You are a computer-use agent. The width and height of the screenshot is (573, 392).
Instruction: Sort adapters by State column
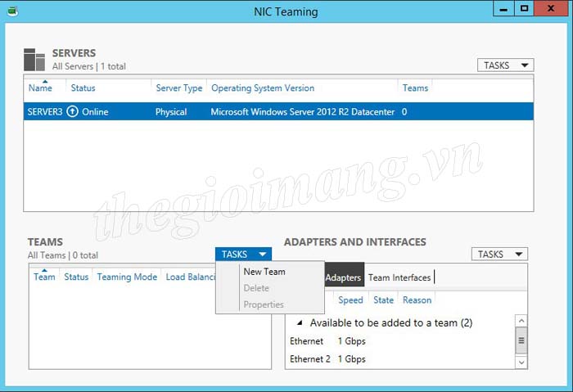coord(383,300)
